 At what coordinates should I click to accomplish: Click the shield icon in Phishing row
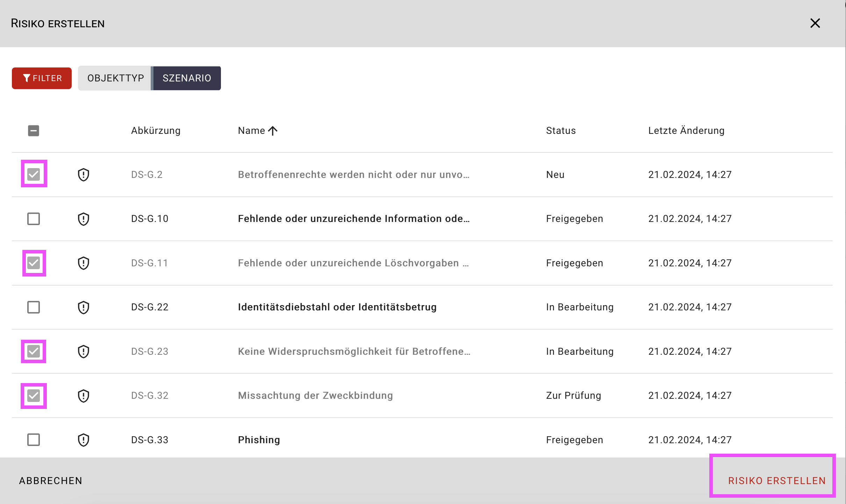point(83,440)
